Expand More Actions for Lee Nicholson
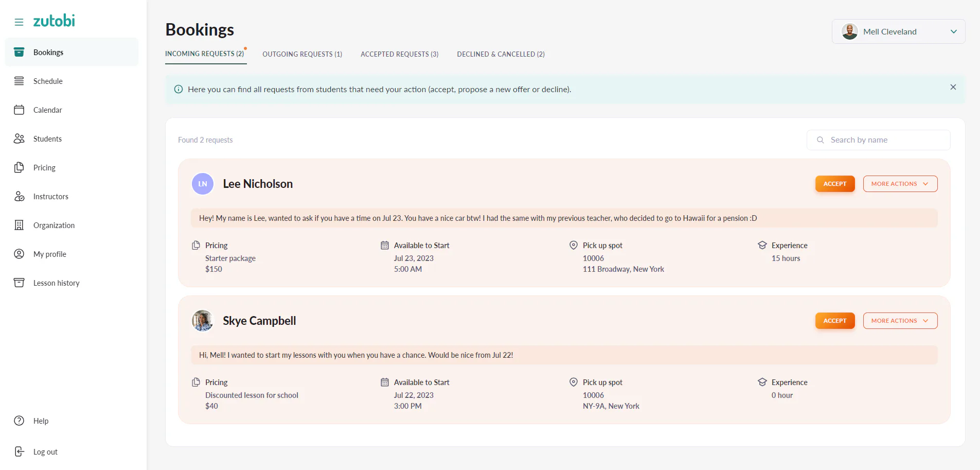The height and width of the screenshot is (470, 980). [x=900, y=184]
